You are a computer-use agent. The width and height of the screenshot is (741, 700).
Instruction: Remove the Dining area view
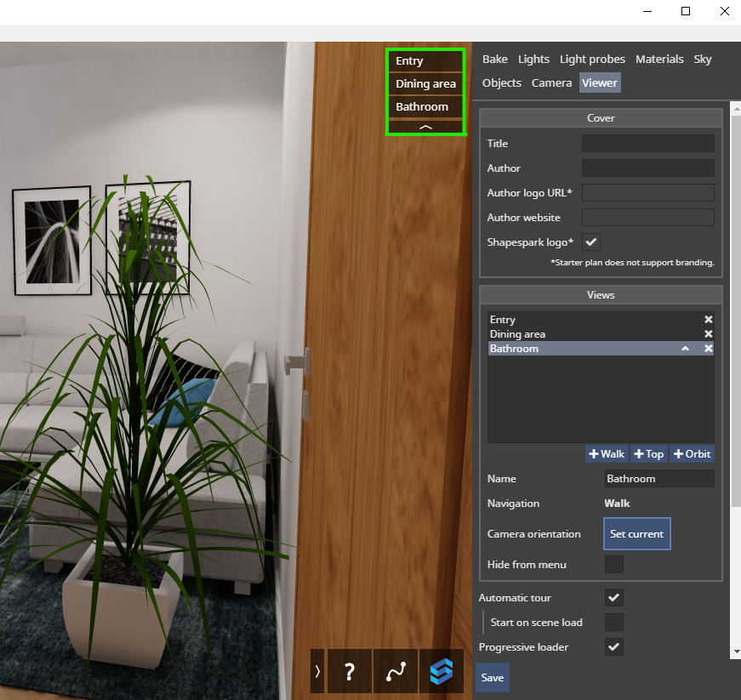pos(708,334)
